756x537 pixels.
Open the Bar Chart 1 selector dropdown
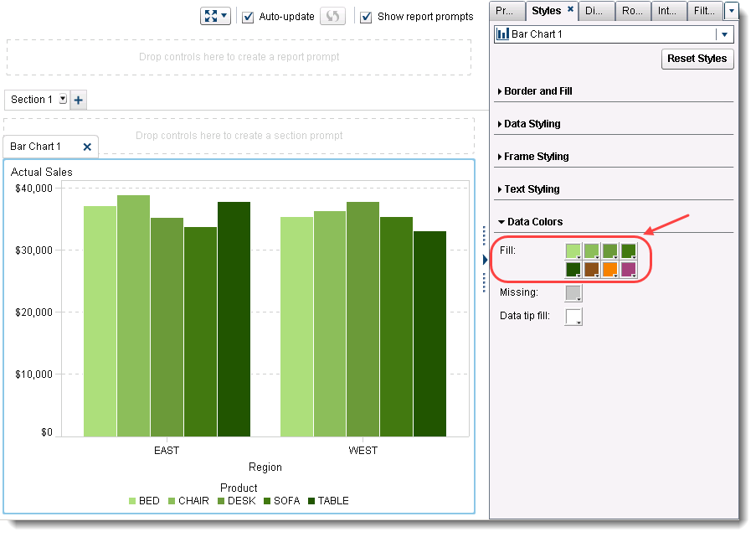point(725,34)
